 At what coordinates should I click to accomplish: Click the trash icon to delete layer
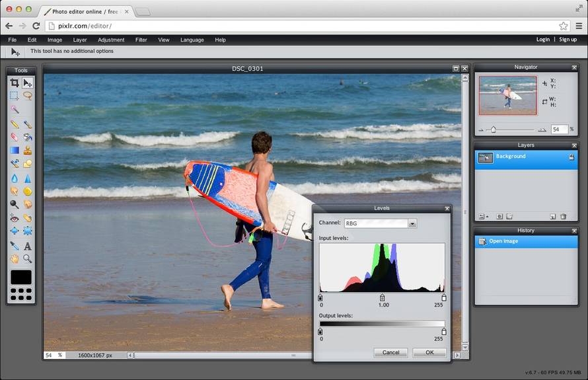[x=564, y=216]
